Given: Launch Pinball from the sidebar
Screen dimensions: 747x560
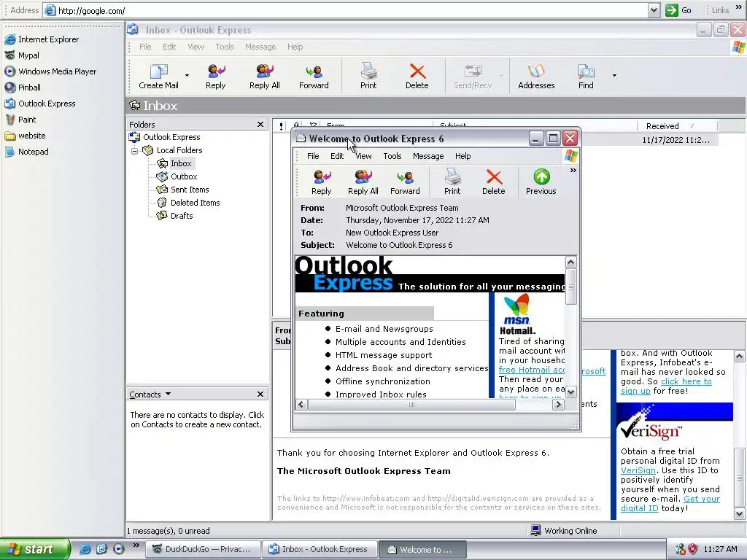Looking at the screenshot, I should 23,87.
